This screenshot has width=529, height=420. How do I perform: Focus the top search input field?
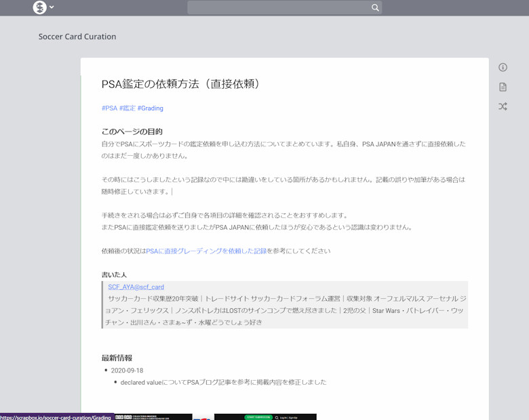coord(278,8)
